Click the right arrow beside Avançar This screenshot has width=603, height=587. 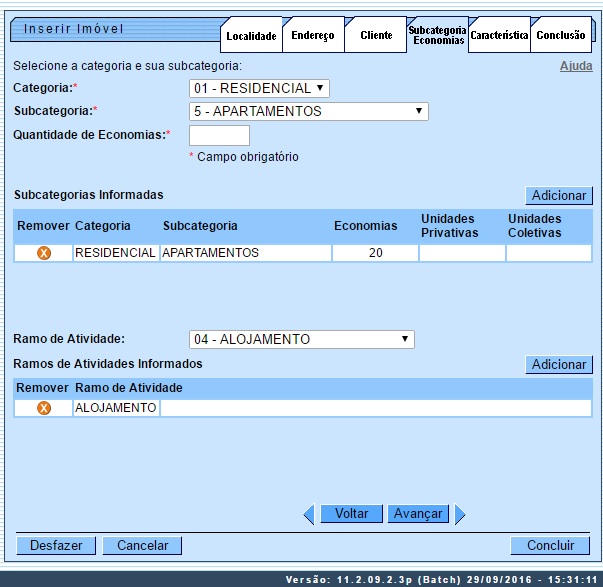[x=460, y=514]
